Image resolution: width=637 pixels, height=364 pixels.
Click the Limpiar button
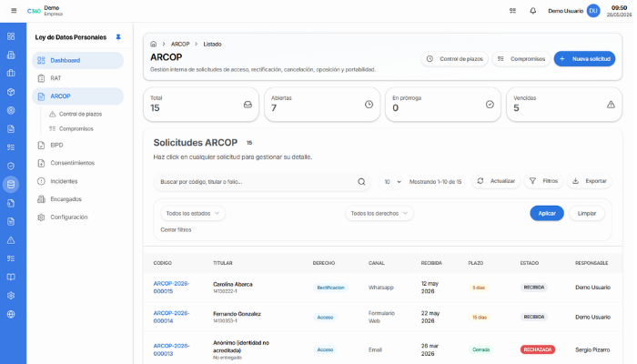click(587, 213)
